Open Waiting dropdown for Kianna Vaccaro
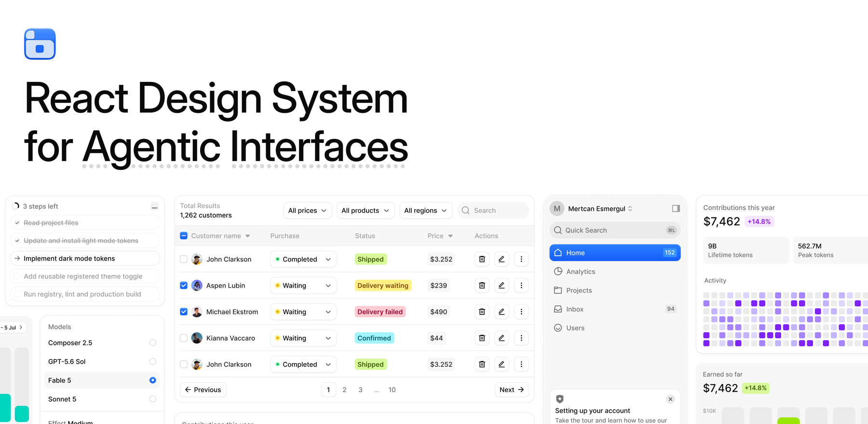868x424 pixels. pos(303,338)
